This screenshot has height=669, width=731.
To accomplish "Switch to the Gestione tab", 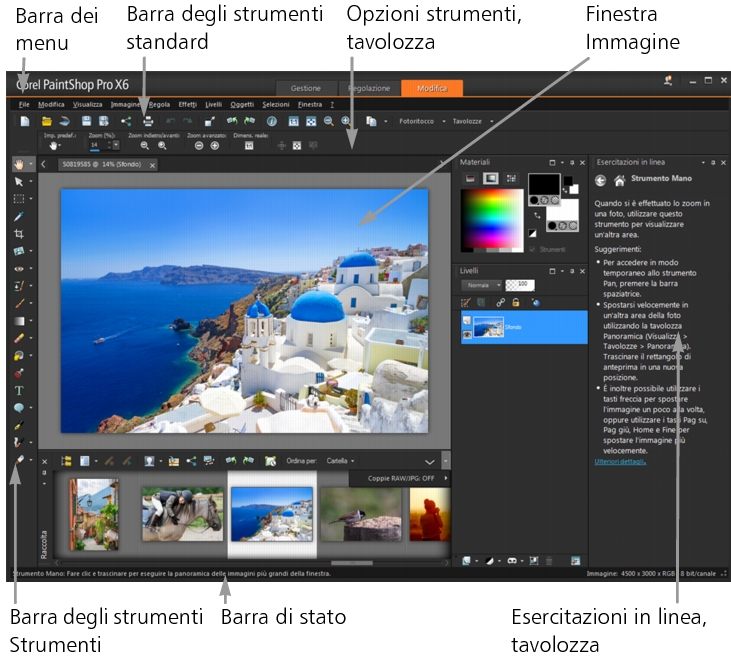I will point(305,88).
